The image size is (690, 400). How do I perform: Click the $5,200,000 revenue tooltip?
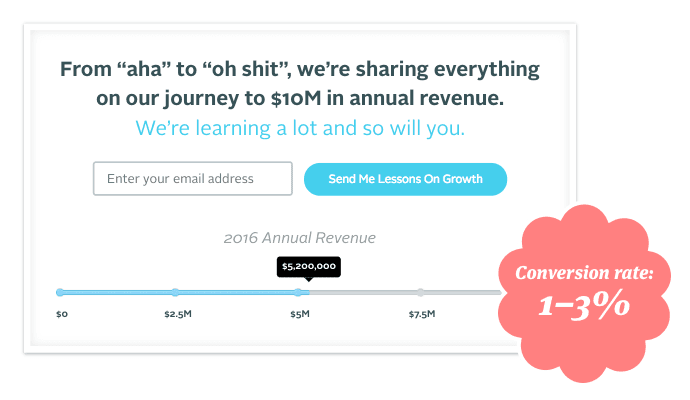[309, 267]
